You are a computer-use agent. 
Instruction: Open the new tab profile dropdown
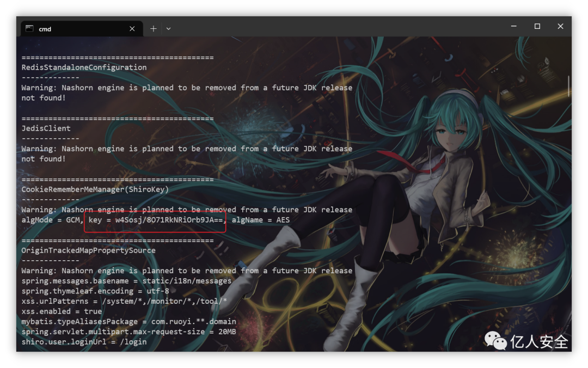[x=168, y=28]
